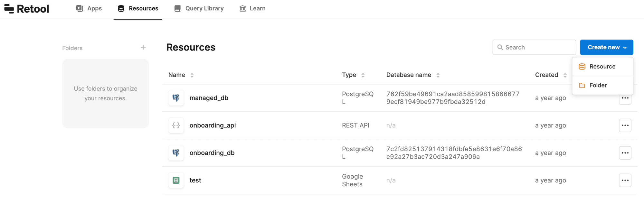The height and width of the screenshot is (204, 644).
Task: Click the REST API type cell
Action: 355,125
